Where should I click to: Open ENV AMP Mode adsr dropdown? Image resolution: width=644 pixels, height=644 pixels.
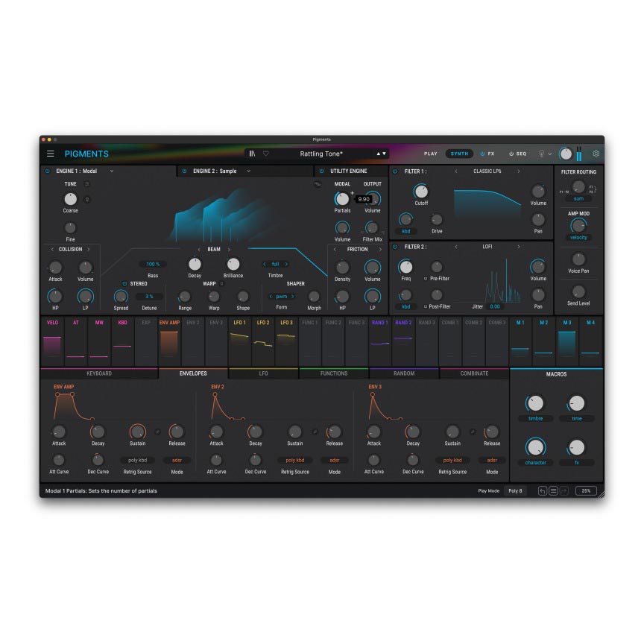pyautogui.click(x=177, y=461)
